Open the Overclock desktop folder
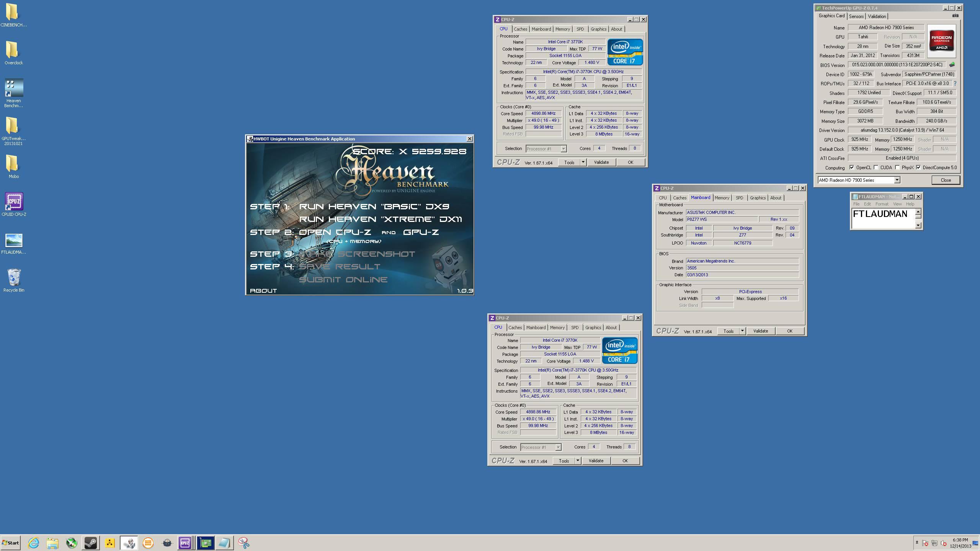This screenshot has height=551, width=980. (x=13, y=53)
